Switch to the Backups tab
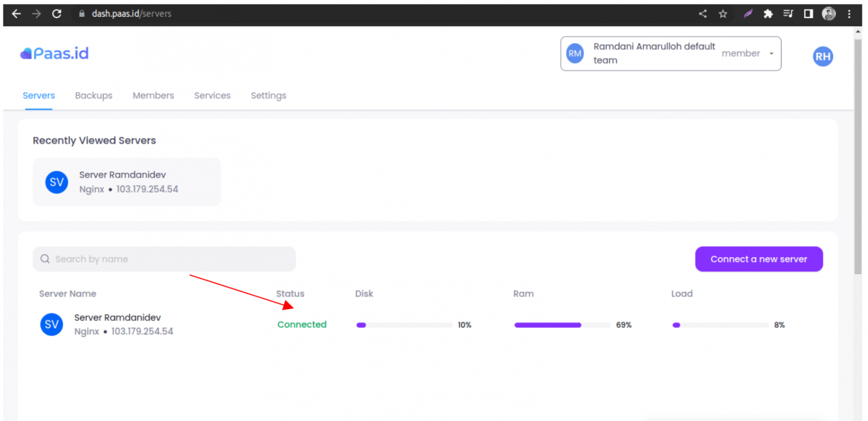 (x=93, y=96)
